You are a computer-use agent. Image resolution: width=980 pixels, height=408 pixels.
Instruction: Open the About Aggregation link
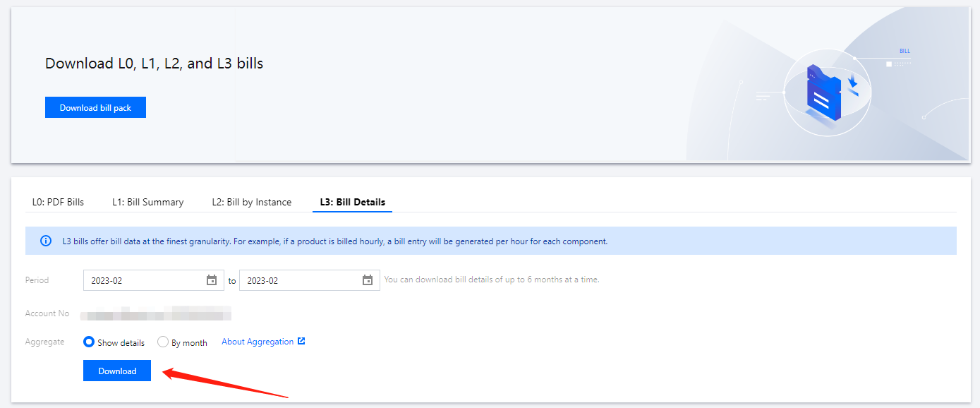coord(258,342)
